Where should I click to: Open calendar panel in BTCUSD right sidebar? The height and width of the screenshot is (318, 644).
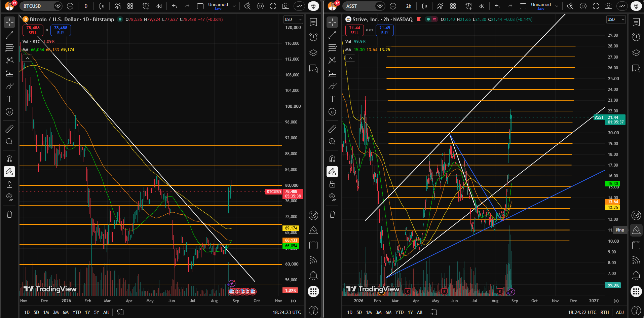313,245
